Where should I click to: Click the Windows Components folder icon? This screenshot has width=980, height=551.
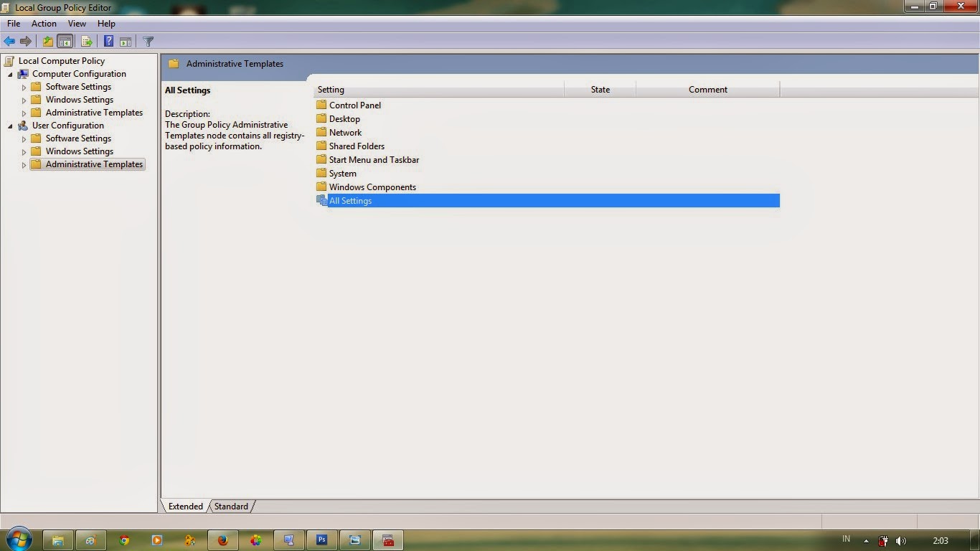click(321, 187)
